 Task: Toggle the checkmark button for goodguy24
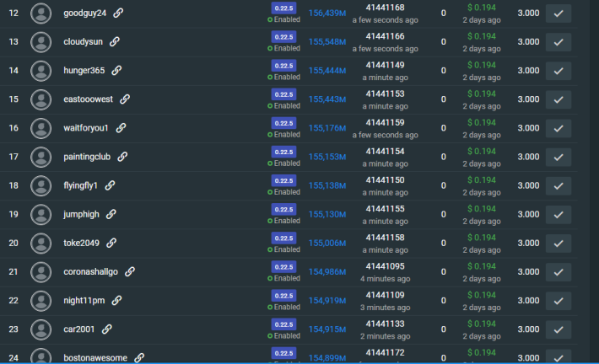pyautogui.click(x=559, y=13)
